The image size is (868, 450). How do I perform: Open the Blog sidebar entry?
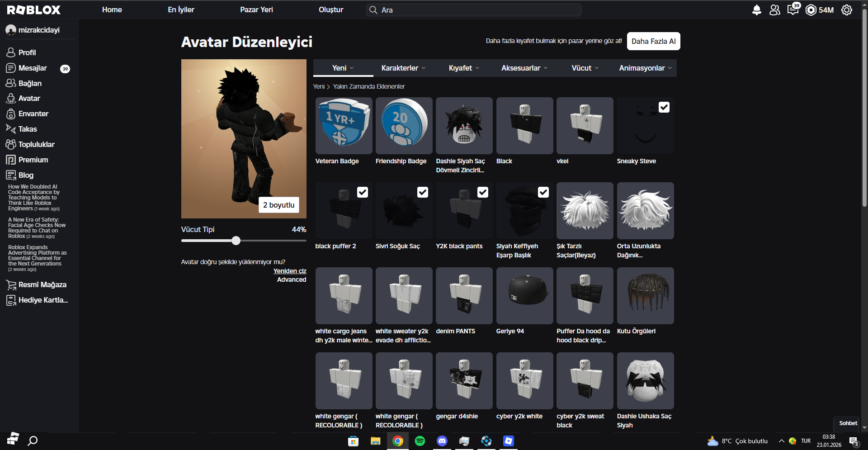tap(26, 175)
